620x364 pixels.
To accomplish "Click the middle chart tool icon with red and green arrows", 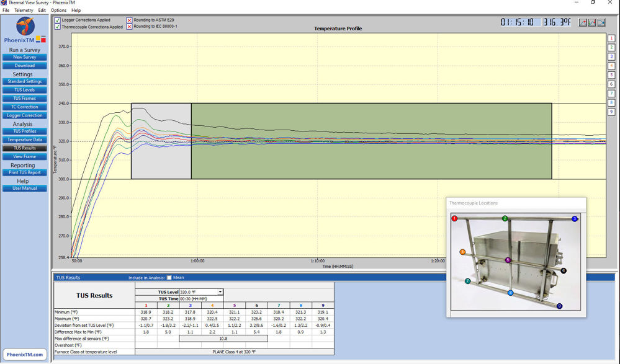I will (592, 22).
